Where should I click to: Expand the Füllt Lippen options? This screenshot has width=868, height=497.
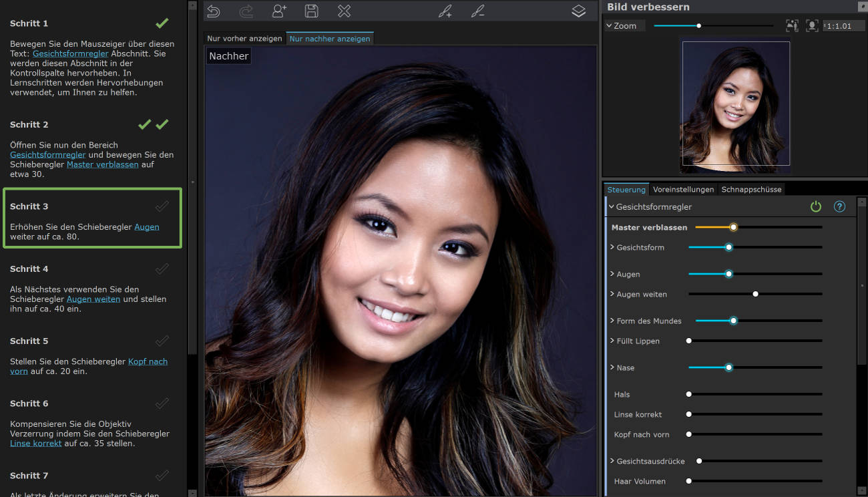(612, 341)
